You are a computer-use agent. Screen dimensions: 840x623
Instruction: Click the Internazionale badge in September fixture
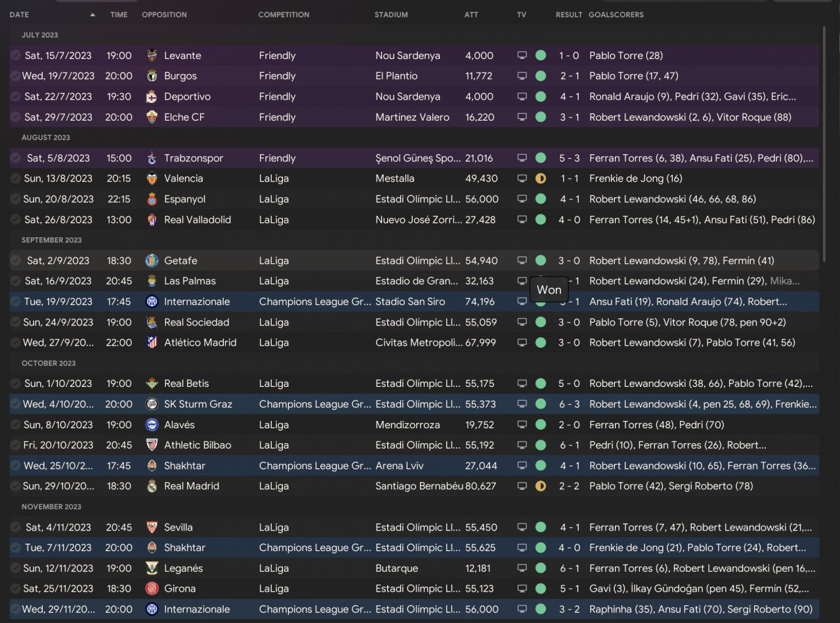pos(152,302)
